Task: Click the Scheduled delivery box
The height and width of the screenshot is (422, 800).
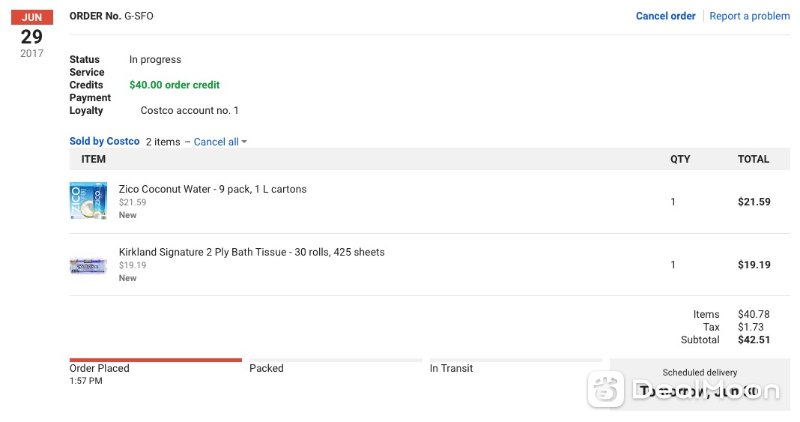Action: pos(699,383)
